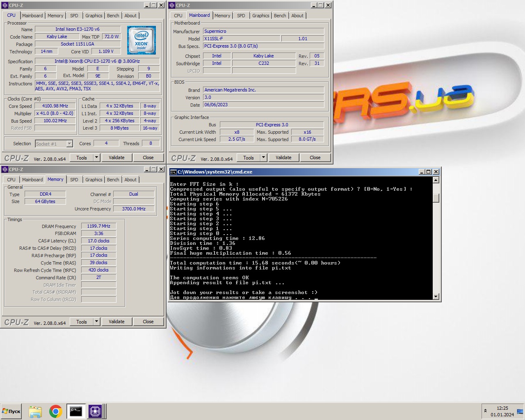Image resolution: width=525 pixels, height=420 pixels.
Task: Switch to CPU-Z taskbar icon
Action: (x=95, y=411)
